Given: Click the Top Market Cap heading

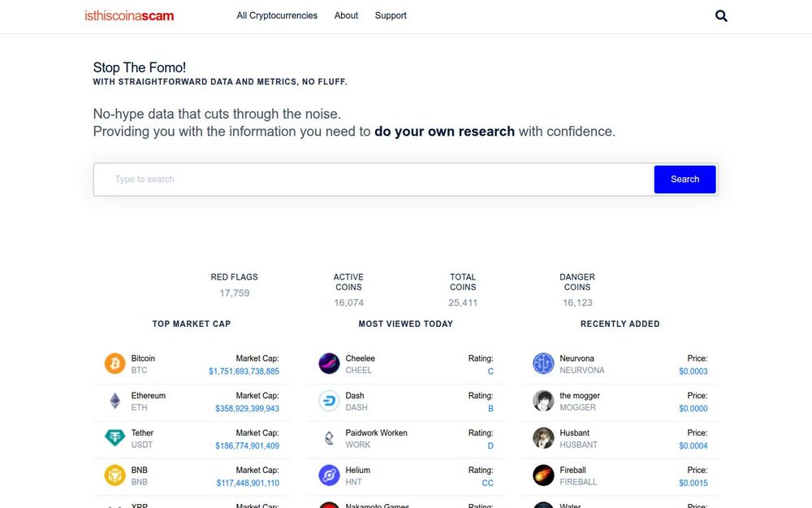Looking at the screenshot, I should pos(192,324).
